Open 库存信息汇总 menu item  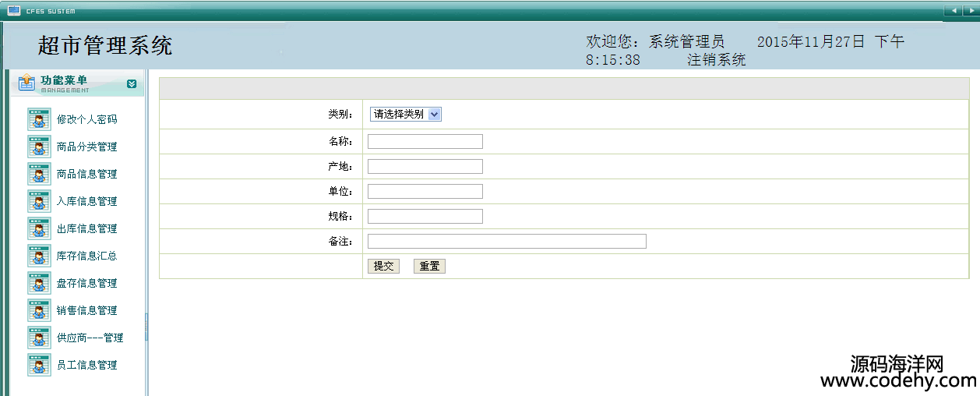[x=86, y=256]
